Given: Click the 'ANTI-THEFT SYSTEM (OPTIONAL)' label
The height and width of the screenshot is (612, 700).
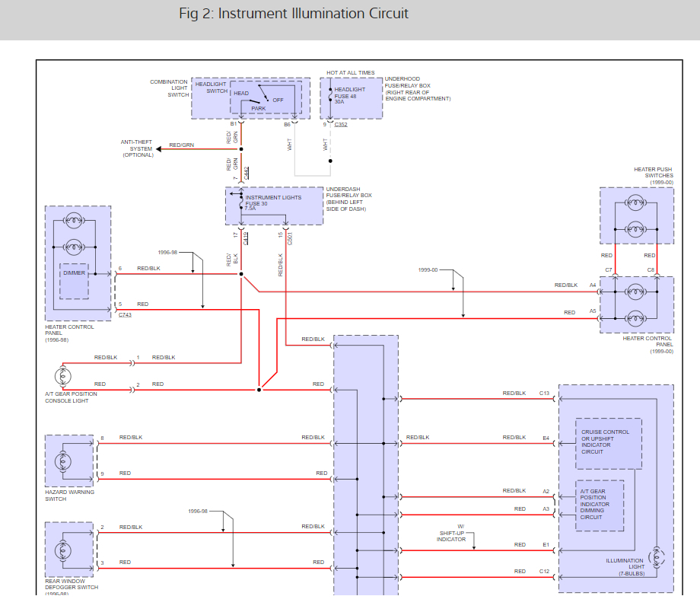Looking at the screenshot, I should pos(137,148).
